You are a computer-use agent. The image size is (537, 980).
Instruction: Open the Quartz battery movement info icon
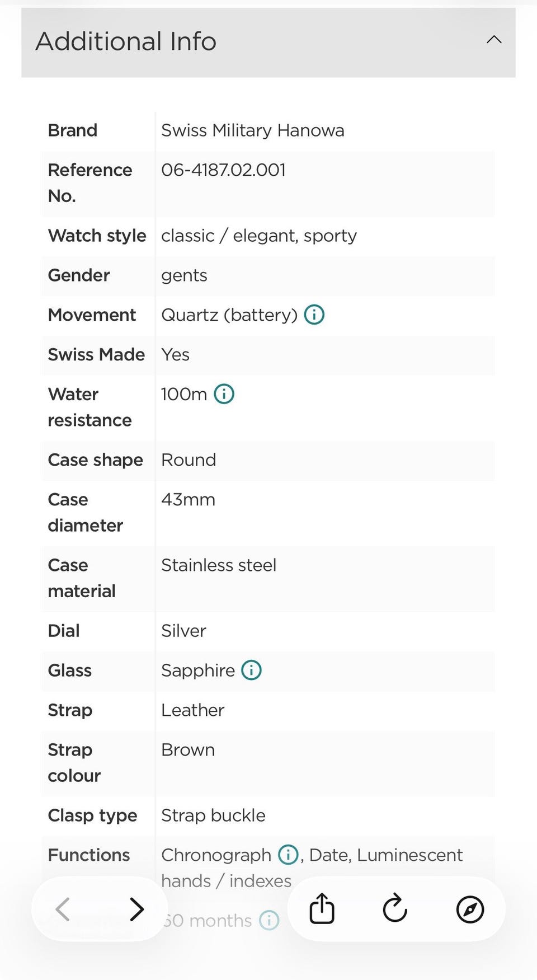[314, 315]
